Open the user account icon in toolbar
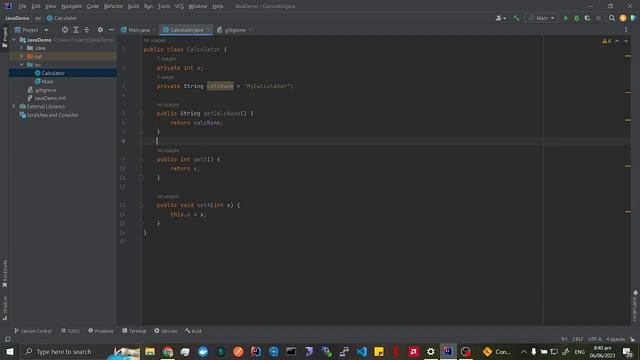 pos(500,18)
